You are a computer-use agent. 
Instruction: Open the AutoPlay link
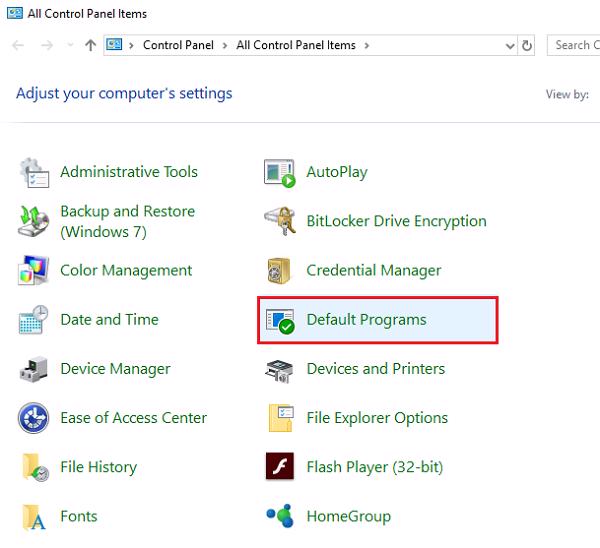[337, 172]
